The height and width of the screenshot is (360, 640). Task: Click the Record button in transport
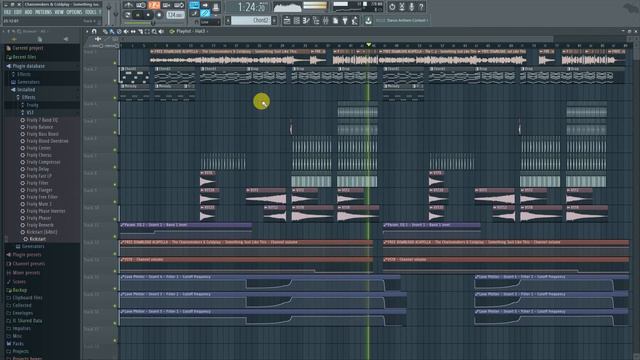[x=159, y=15]
